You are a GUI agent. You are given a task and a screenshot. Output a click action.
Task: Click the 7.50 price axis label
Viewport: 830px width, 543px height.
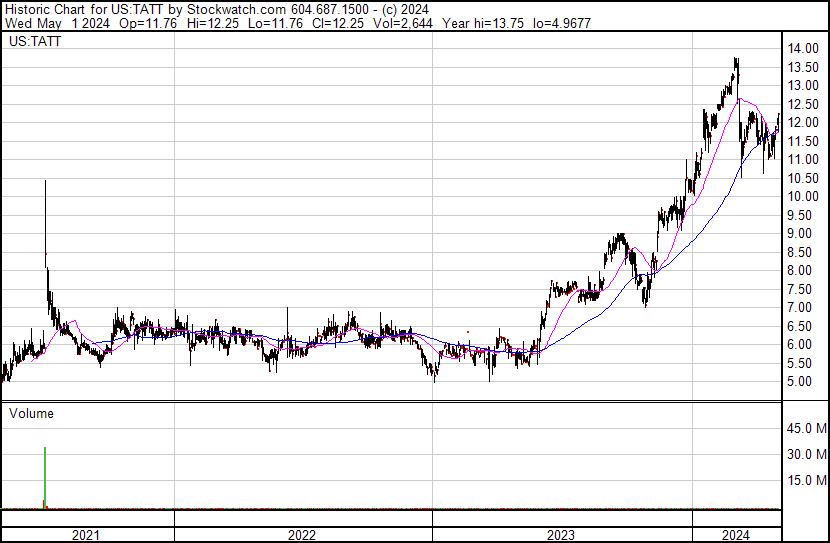(799, 289)
